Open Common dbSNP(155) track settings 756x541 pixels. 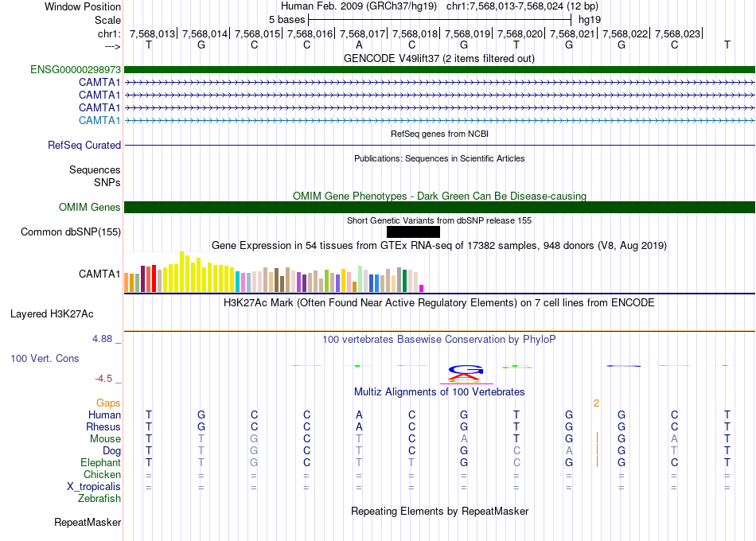pos(71,232)
